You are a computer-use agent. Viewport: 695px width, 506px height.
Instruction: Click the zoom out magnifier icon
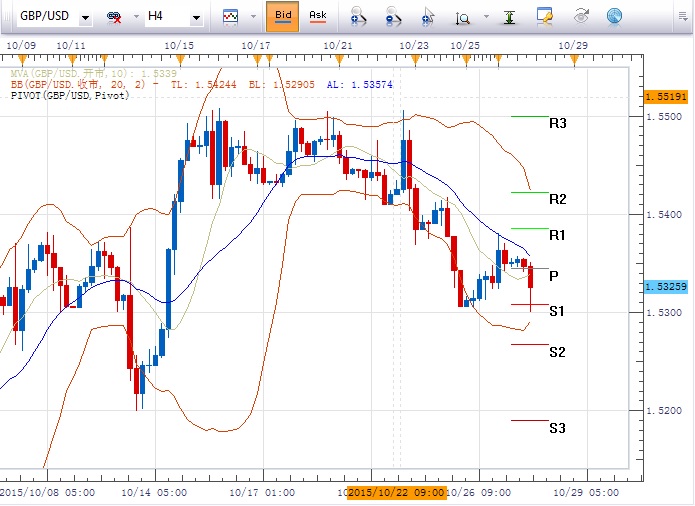[392, 17]
